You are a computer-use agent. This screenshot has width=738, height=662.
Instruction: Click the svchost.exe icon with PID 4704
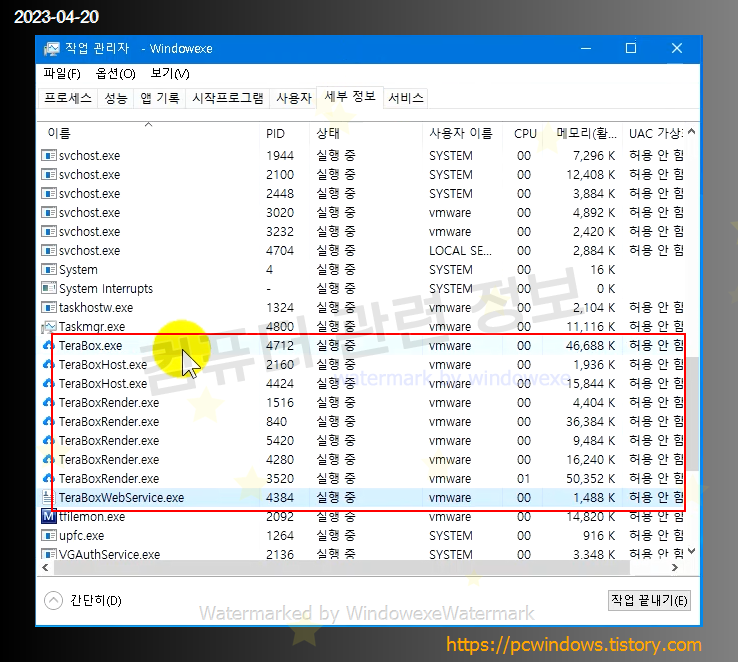click(x=48, y=250)
